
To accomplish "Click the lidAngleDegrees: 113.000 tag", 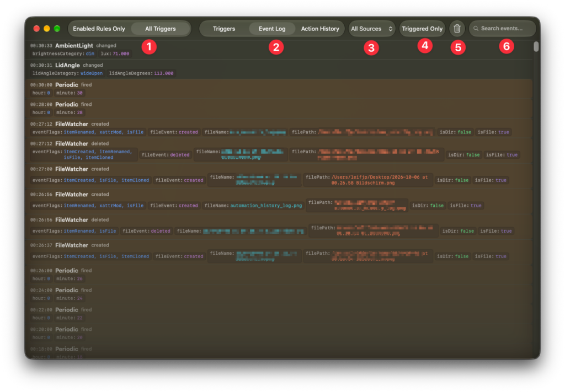I will (x=141, y=73).
